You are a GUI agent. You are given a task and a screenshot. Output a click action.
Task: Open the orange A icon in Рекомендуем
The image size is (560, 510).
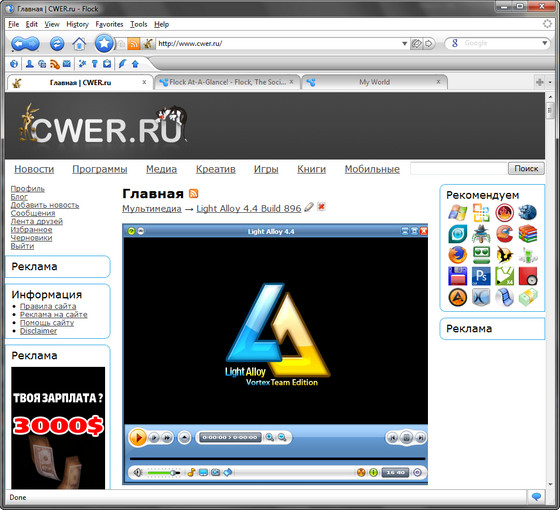point(458,297)
